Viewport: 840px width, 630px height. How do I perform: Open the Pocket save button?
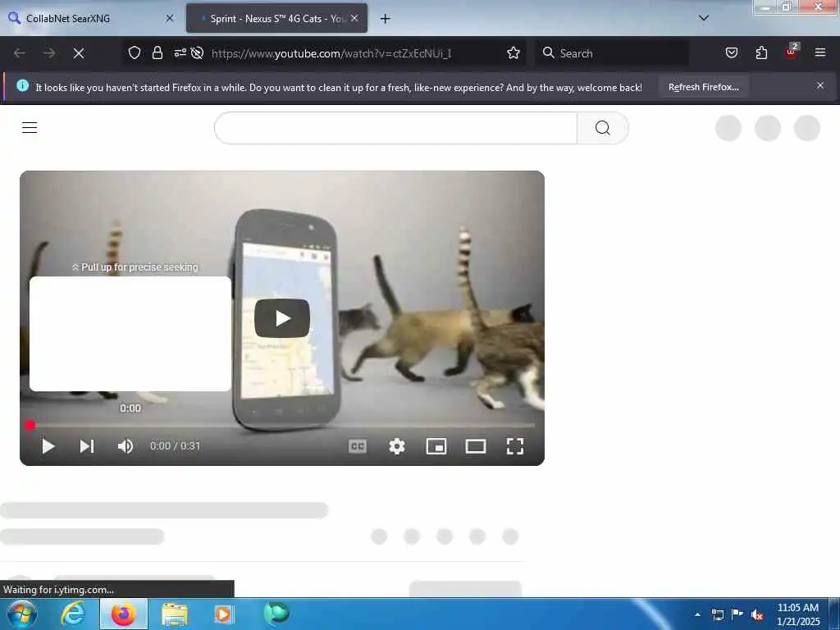732,52
